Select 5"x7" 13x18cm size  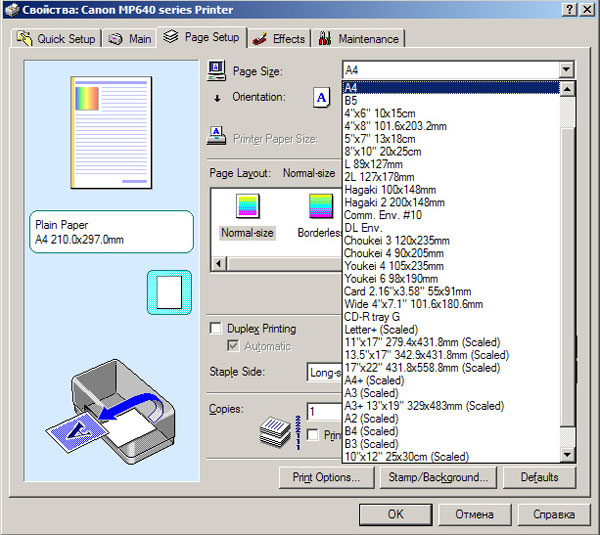pos(451,139)
